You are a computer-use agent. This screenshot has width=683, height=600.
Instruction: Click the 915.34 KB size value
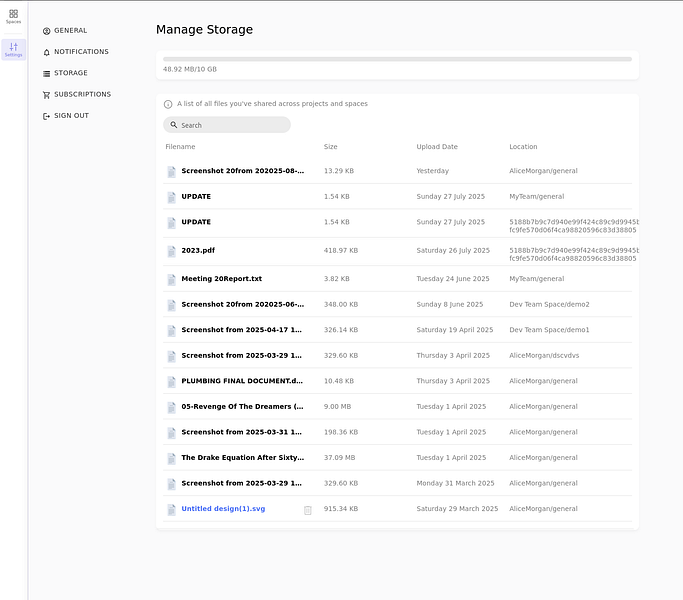tap(341, 509)
